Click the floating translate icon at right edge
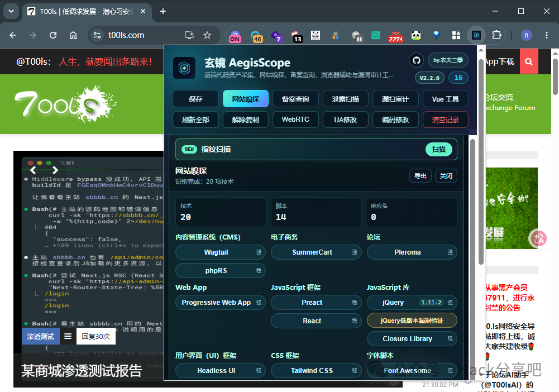The image size is (559, 392). tap(539, 238)
